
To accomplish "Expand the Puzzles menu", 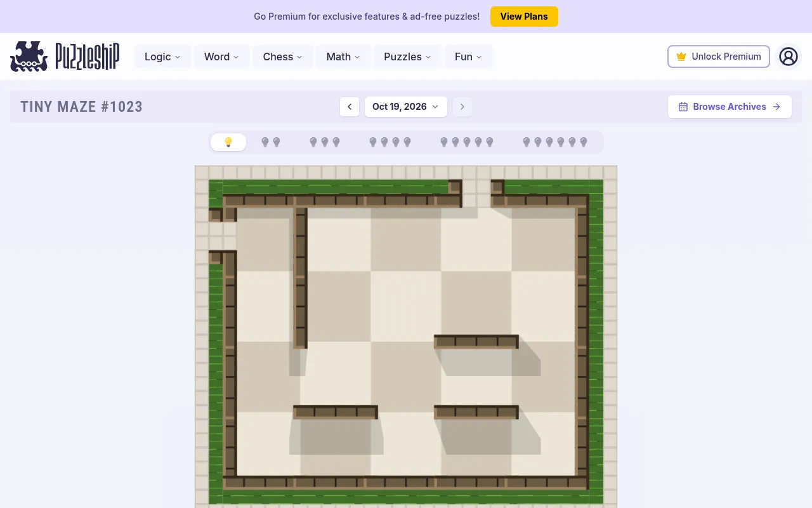I will point(408,57).
